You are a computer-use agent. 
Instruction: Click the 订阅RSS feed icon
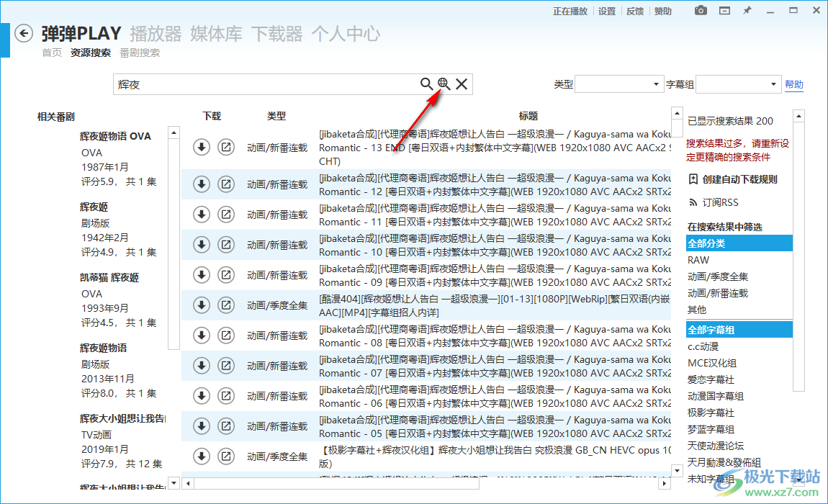[693, 202]
